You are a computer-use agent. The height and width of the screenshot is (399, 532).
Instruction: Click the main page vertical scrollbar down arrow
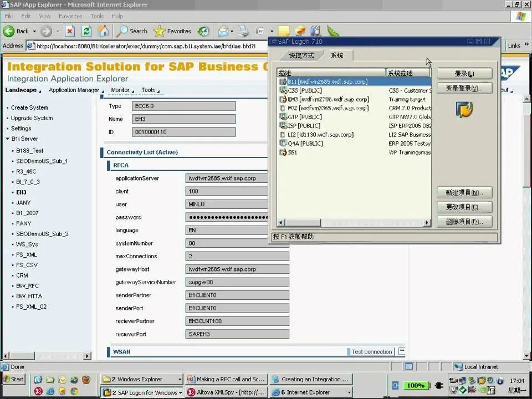[x=526, y=356]
